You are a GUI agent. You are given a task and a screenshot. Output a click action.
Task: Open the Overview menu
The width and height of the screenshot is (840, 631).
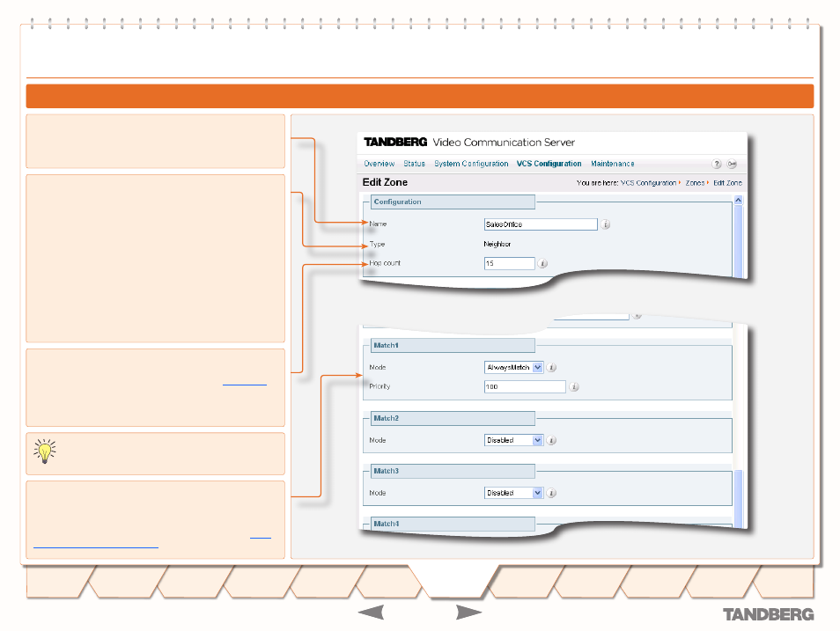coord(379,164)
